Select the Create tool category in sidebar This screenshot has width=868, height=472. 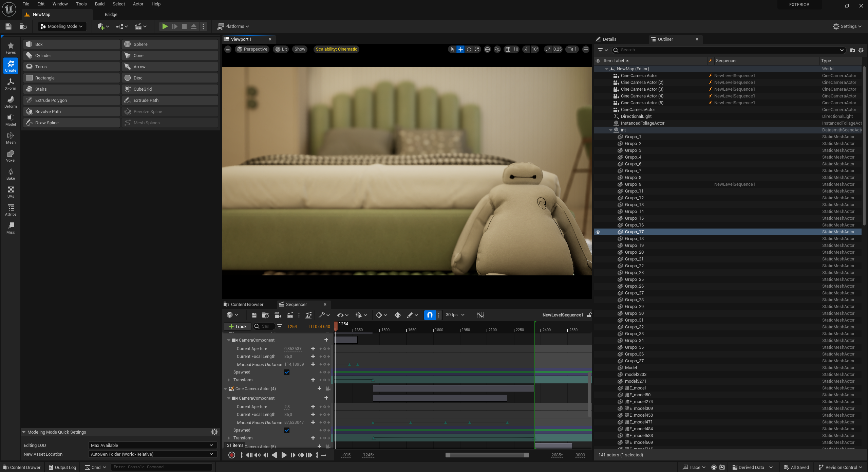point(11,66)
